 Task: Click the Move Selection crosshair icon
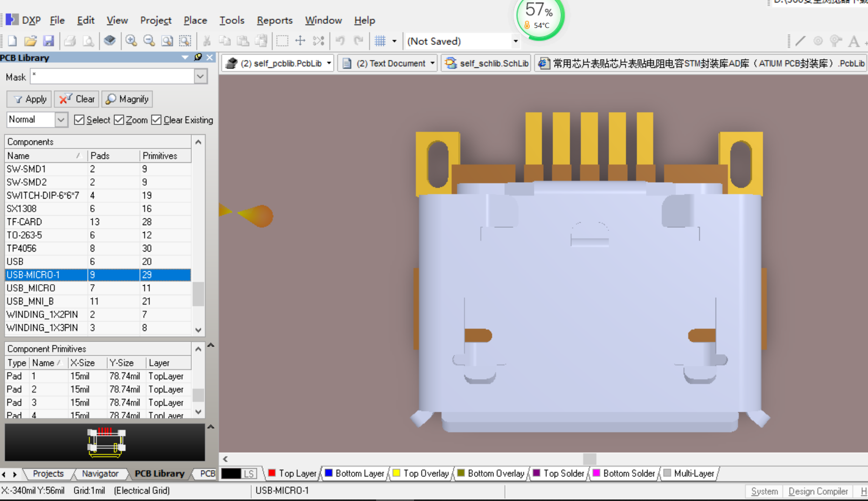(x=300, y=40)
